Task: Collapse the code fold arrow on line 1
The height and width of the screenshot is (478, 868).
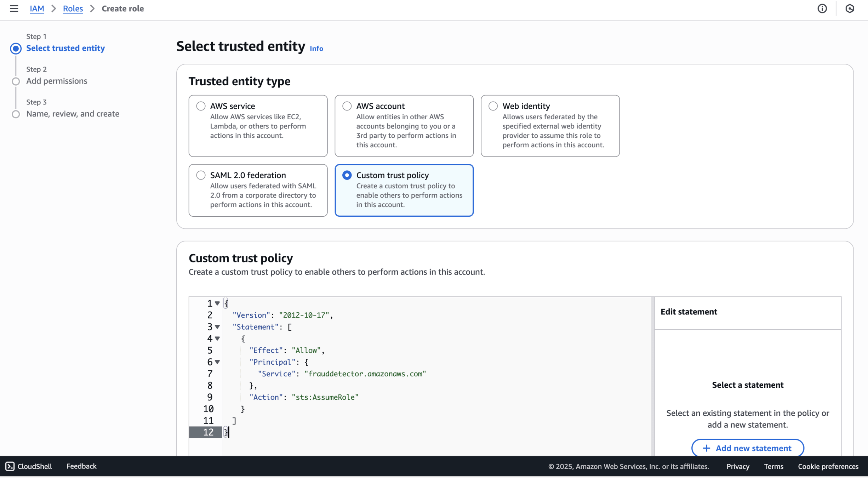Action: (217, 303)
